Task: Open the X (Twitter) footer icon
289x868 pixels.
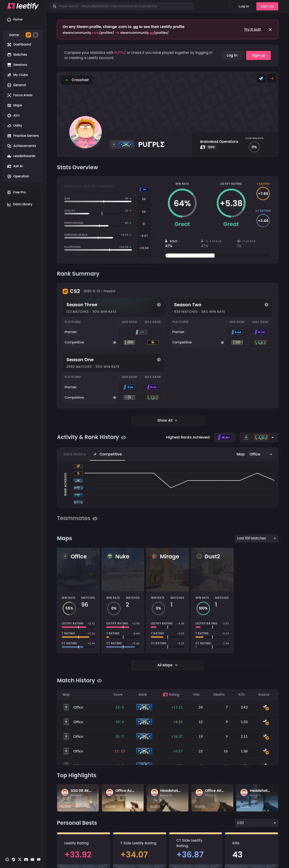Action: 20,859
